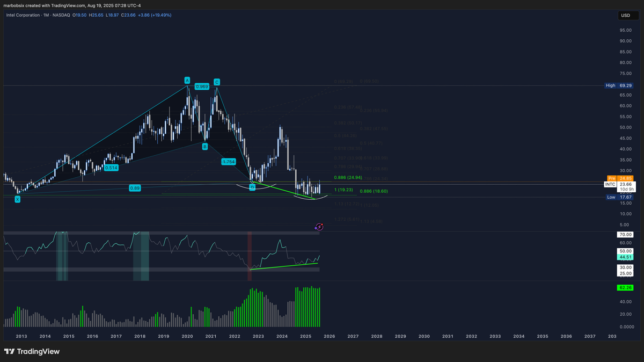Screen dimensions: 644x362
Task: Click the faded 0.236 (57.48) Fibonacci label
Action: (x=348, y=107)
